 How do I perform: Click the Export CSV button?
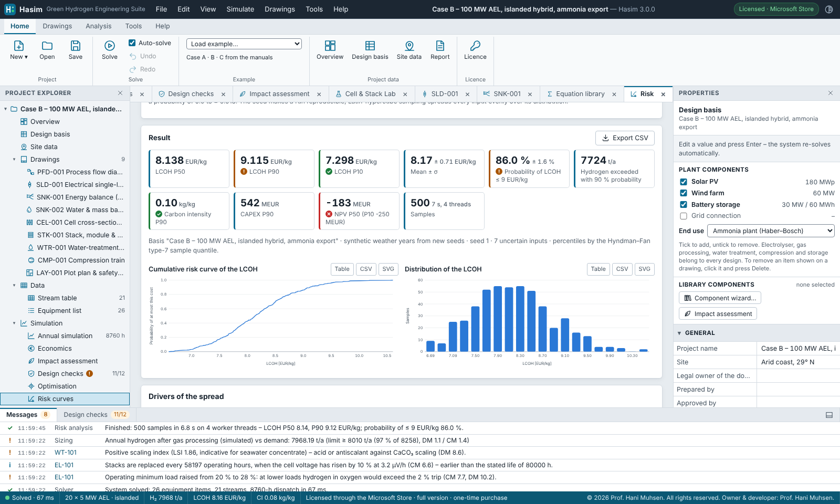625,138
